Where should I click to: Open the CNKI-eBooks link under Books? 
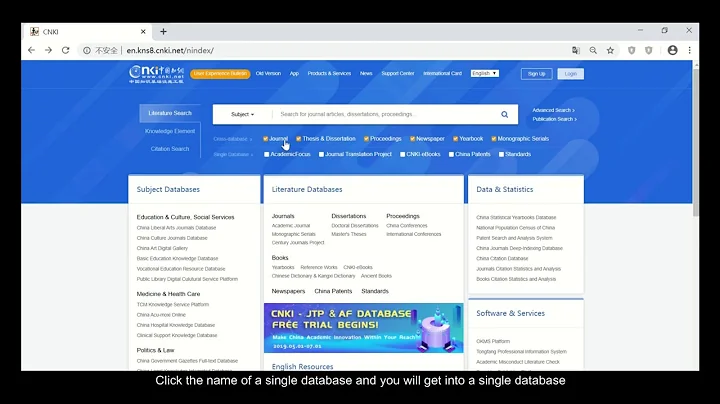(358, 267)
